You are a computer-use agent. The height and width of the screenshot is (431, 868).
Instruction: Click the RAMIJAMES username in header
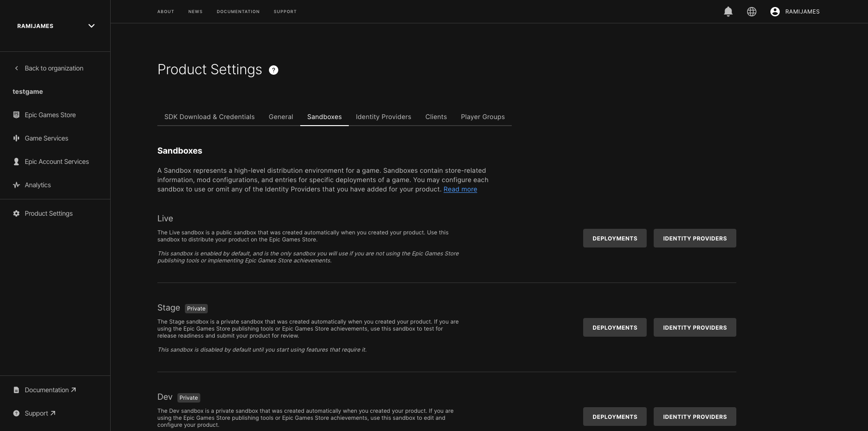coord(802,12)
